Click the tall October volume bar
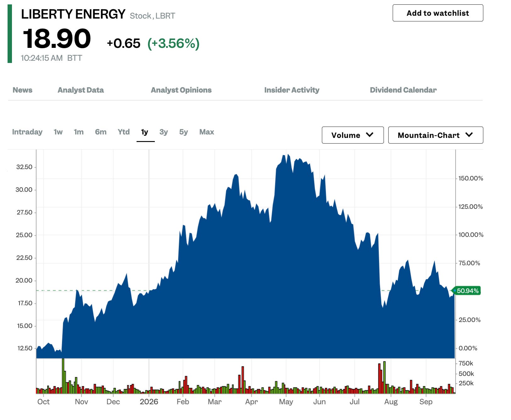 point(63,376)
